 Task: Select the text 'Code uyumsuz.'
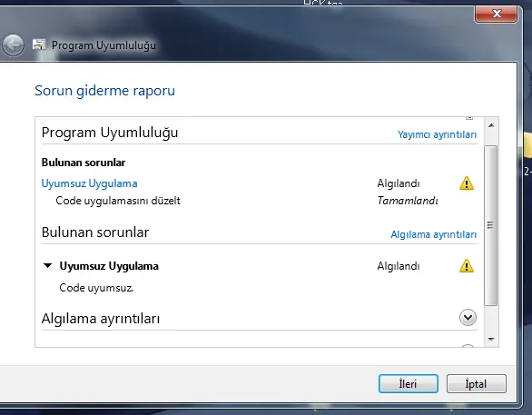click(x=96, y=288)
